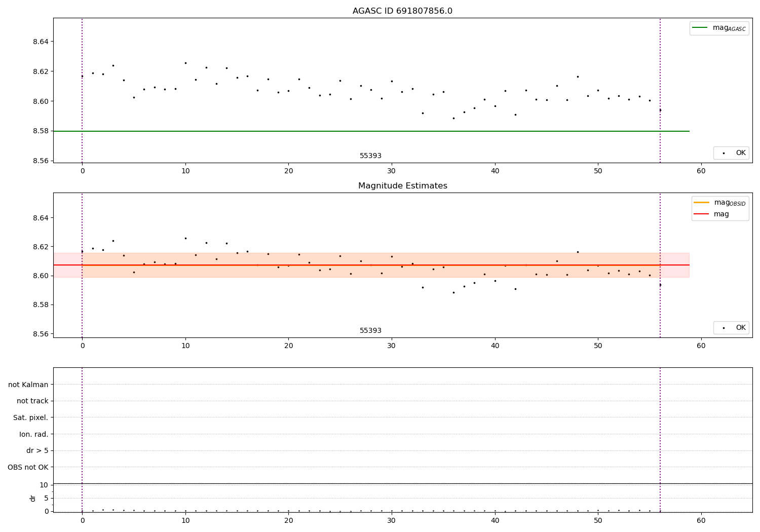This screenshot has height=532, width=760.
Task: Click the "55393" label in Magnitude Estimates plot
Action: [x=370, y=331]
